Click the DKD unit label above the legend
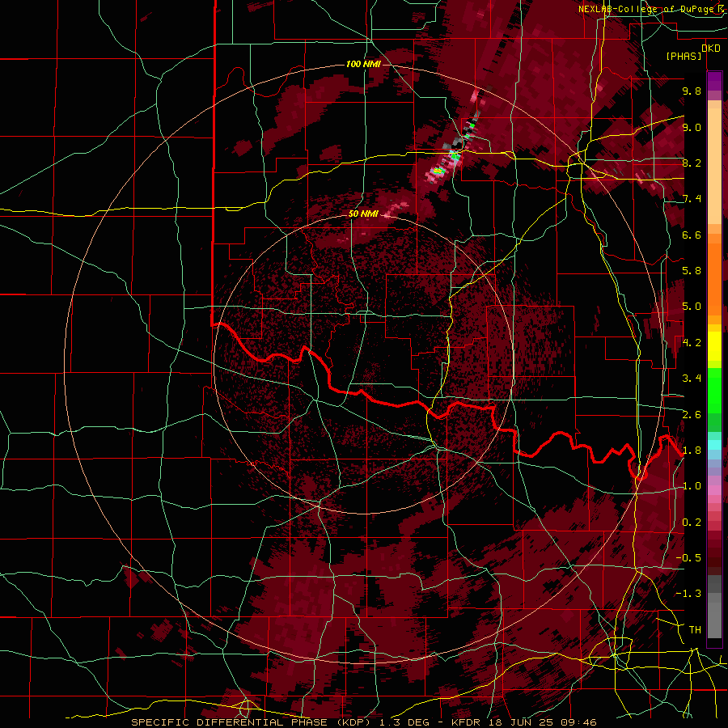 711,49
